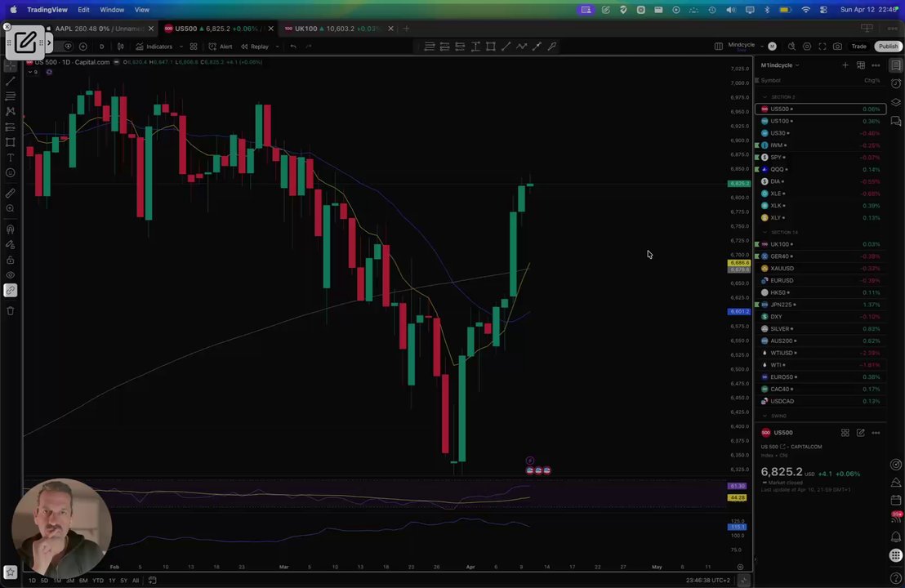Select the brush tool in favorites bar

click(552, 47)
